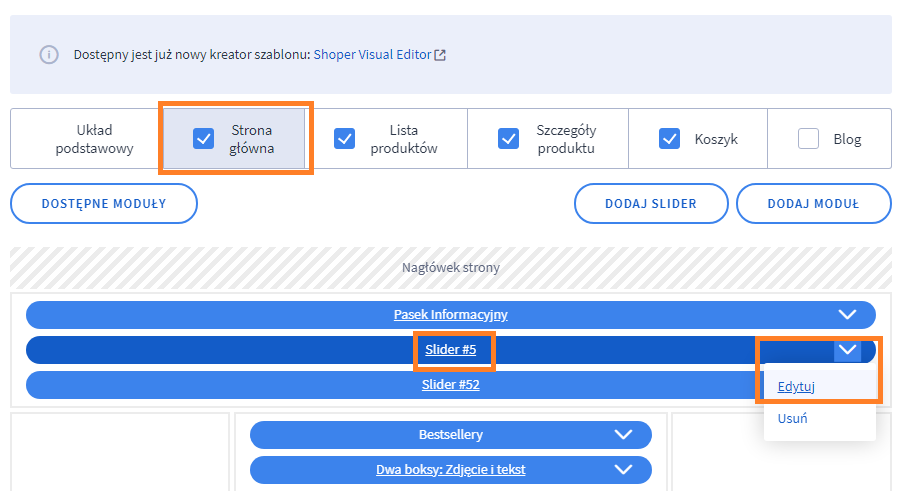This screenshot has width=908, height=491.
Task: Toggle the Lista produktów checkbox
Action: click(x=345, y=139)
